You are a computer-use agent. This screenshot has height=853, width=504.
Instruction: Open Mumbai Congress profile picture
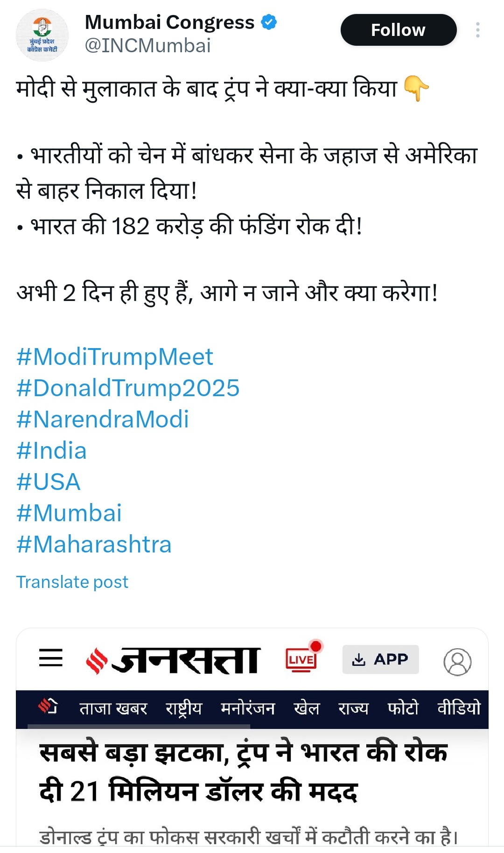42,35
